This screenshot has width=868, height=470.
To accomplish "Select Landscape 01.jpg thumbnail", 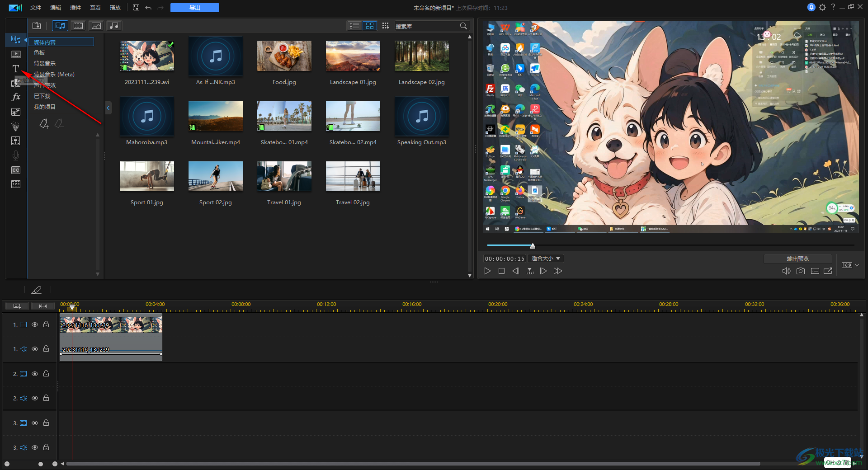I will [x=353, y=56].
